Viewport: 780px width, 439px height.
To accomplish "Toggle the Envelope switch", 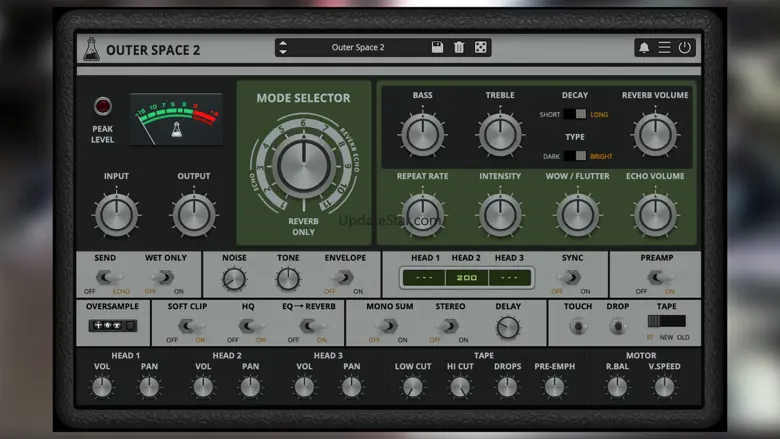I will tap(342, 277).
